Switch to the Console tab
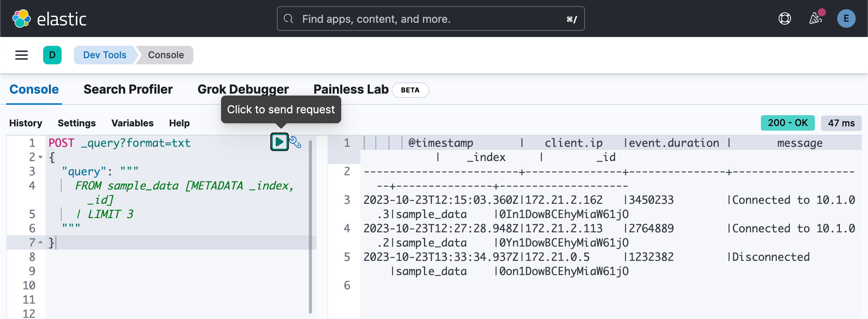The image size is (868, 319). [x=34, y=89]
